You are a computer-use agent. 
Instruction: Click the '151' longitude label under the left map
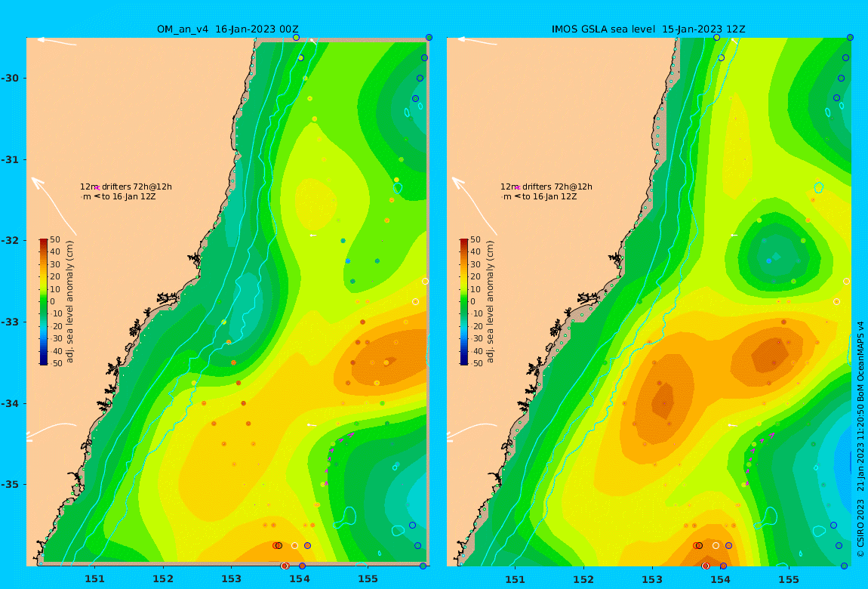[x=94, y=579]
